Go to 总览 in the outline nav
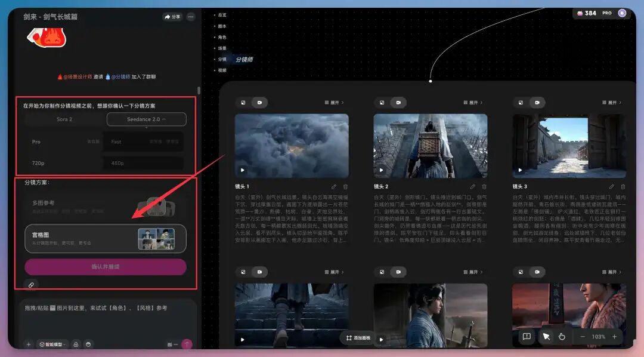The width and height of the screenshot is (644, 357). 222,15
